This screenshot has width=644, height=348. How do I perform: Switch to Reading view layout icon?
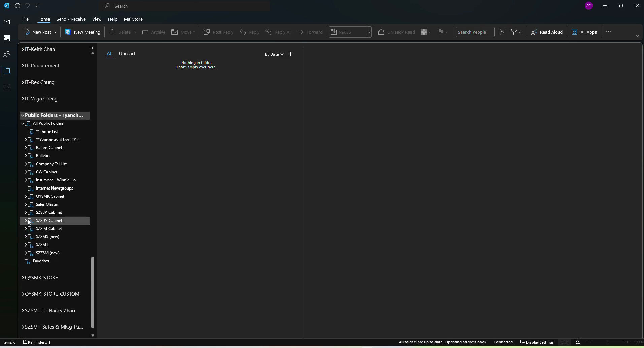tap(578, 342)
